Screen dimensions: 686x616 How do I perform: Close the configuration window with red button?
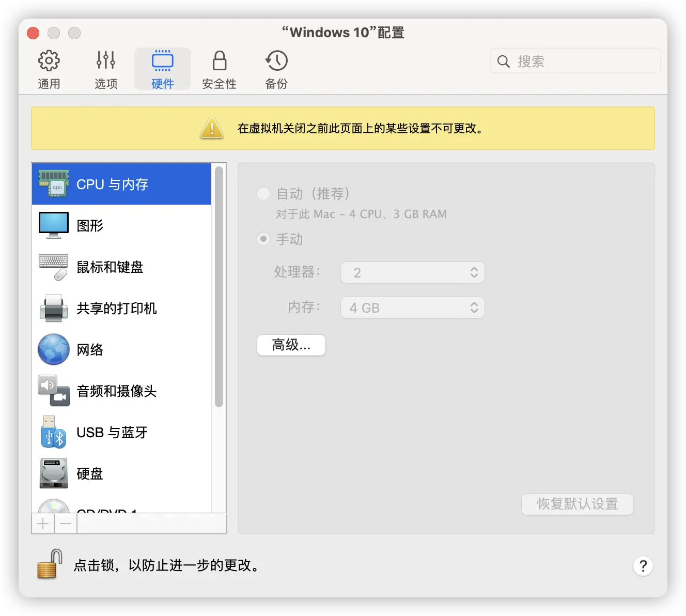click(33, 33)
